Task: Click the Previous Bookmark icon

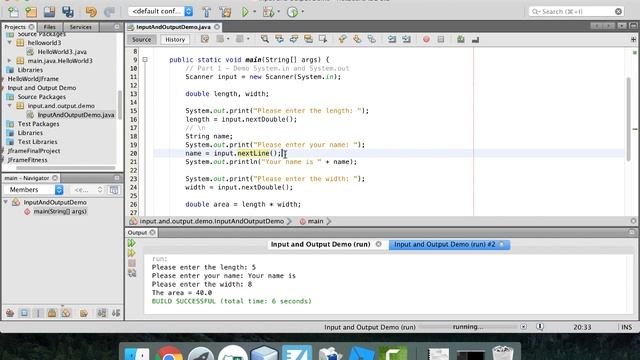Action: [x=342, y=39]
